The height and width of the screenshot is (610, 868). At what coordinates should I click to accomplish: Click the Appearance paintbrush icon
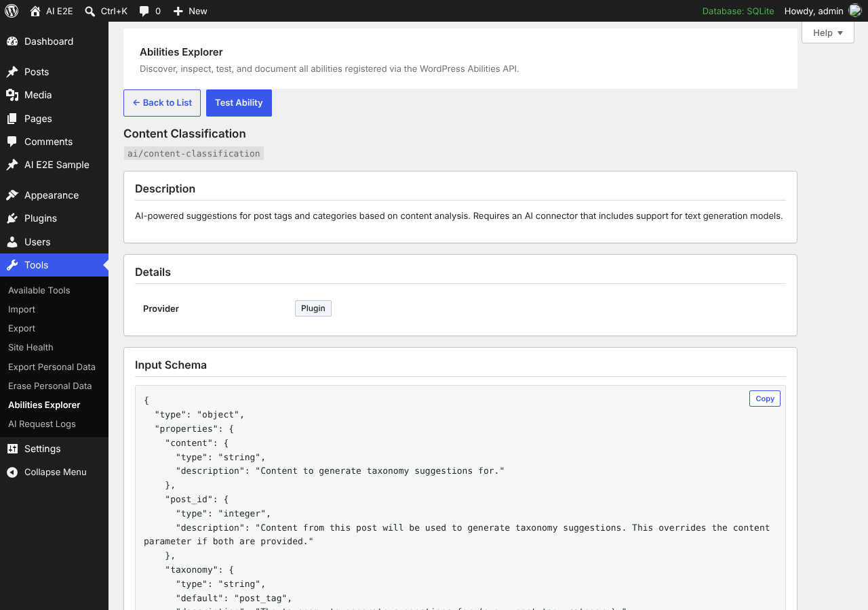[12, 195]
